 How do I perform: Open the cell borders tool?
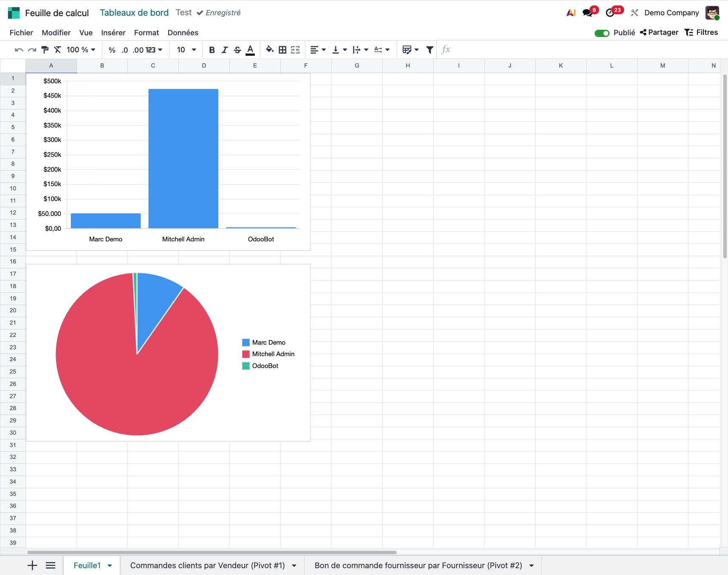pos(282,50)
